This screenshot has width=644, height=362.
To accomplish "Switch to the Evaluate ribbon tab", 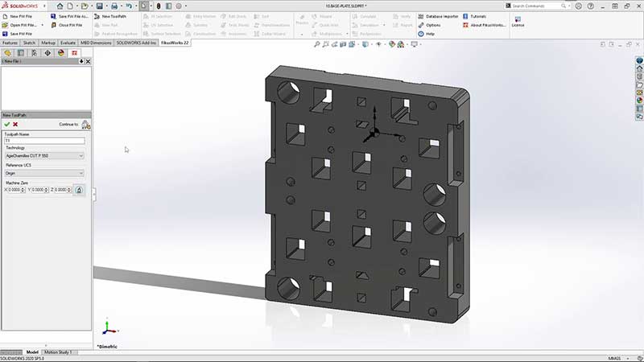I will (x=68, y=43).
